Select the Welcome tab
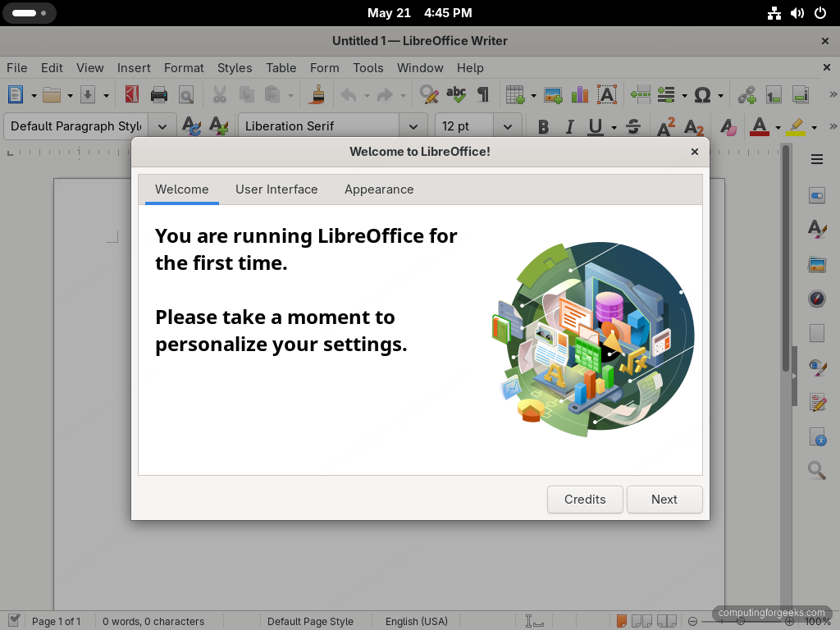The height and width of the screenshot is (630, 840). coord(181,189)
